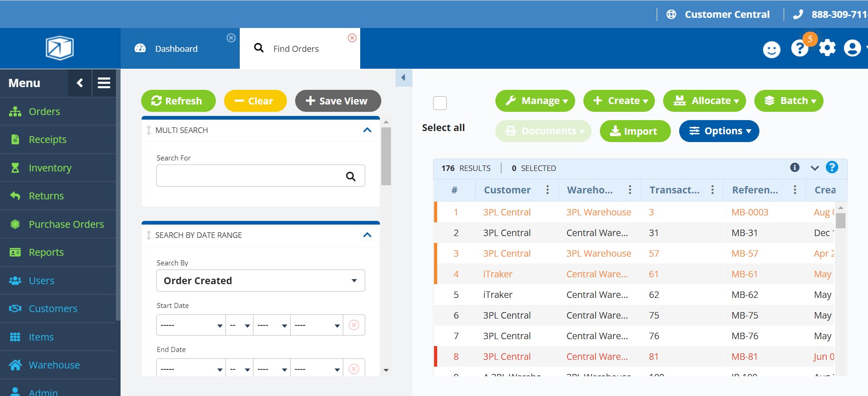The height and width of the screenshot is (396, 868).
Task: Switch to the Dashboard tab
Action: coord(176,49)
